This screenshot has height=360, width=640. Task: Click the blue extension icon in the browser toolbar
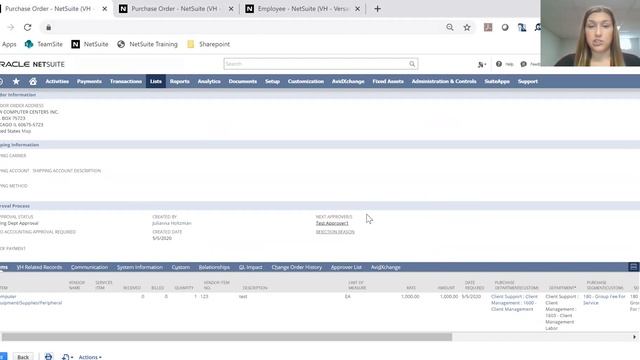(522, 27)
